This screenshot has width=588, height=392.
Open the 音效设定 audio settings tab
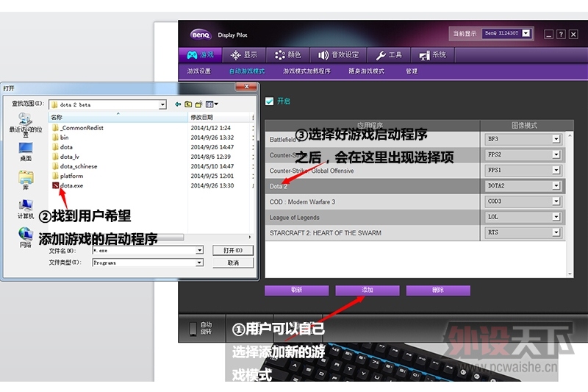coord(339,54)
